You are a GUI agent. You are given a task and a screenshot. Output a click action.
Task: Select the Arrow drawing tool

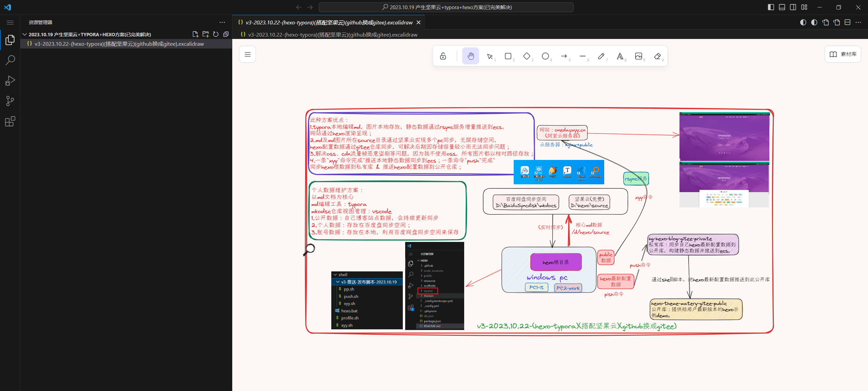pyautogui.click(x=564, y=56)
